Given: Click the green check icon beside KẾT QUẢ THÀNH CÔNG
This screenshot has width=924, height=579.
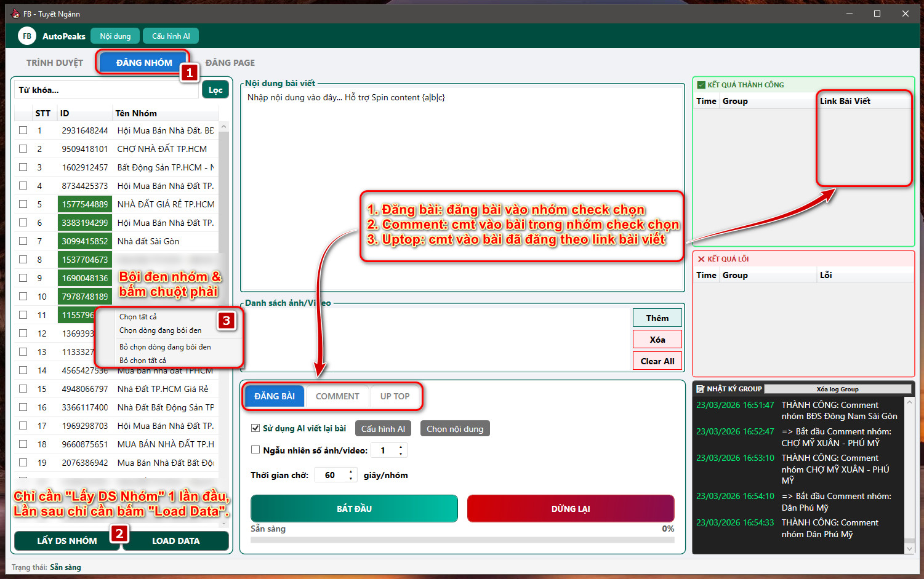Looking at the screenshot, I should coord(701,85).
